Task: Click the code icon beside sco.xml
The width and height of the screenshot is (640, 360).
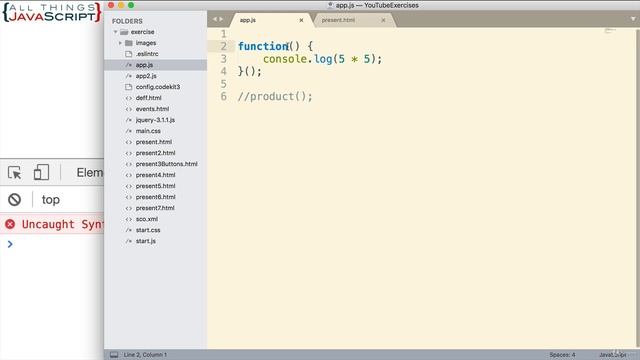Action: click(x=129, y=219)
